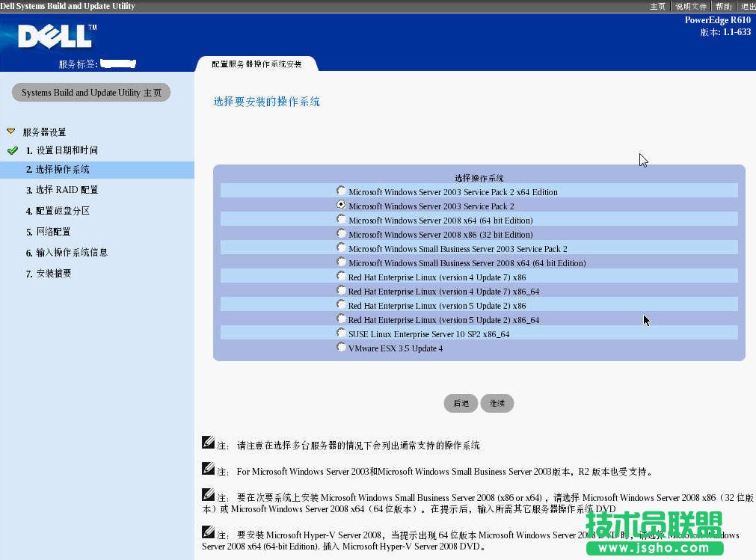The width and height of the screenshot is (756, 560).
Task: Collapse the 服务器设置 section
Action: pos(10,132)
